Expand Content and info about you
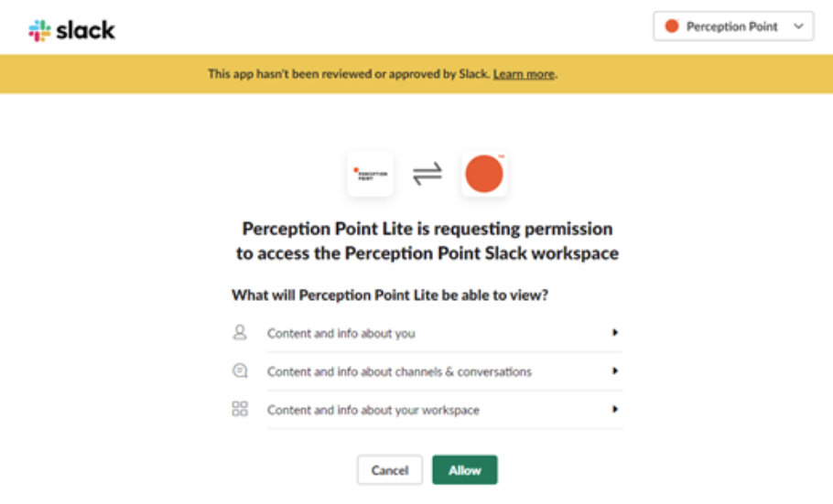Screen dimensions: 833x504 pos(615,333)
